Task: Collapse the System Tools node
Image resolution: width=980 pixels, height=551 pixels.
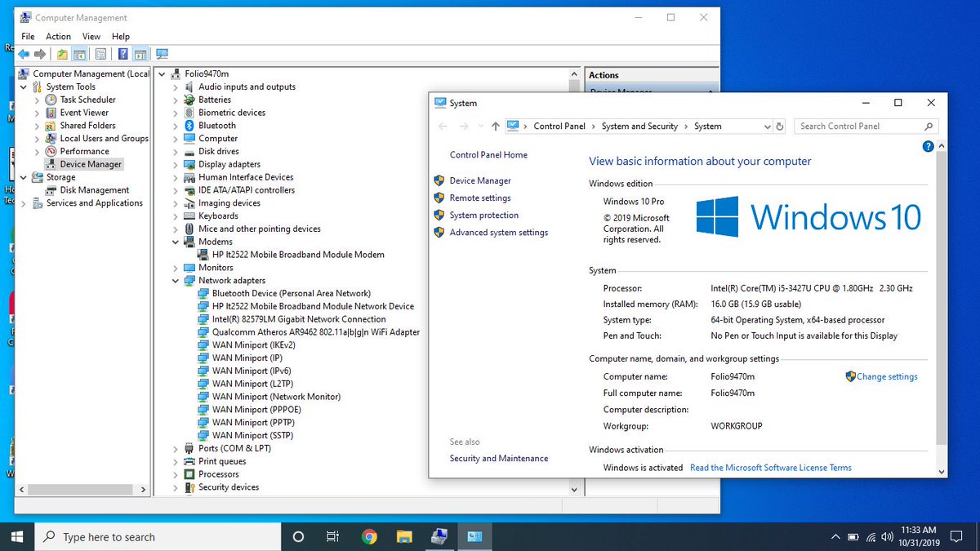Action: [24, 87]
